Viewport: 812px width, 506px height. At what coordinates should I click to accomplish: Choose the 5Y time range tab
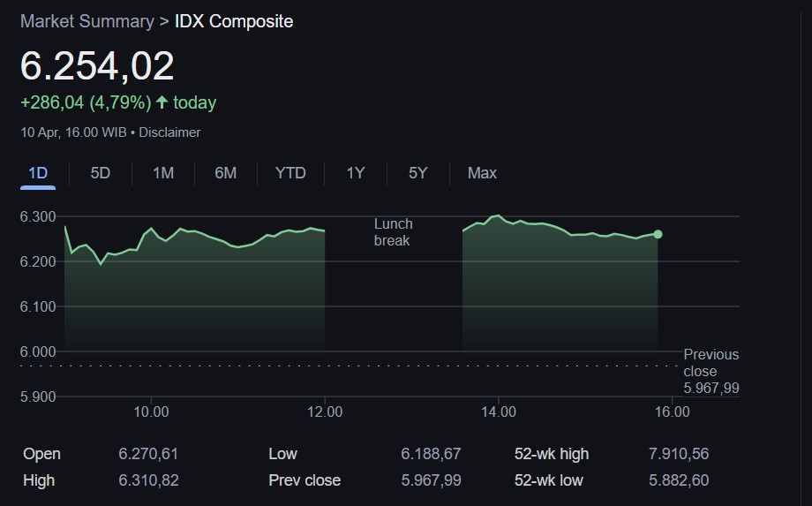[417, 173]
